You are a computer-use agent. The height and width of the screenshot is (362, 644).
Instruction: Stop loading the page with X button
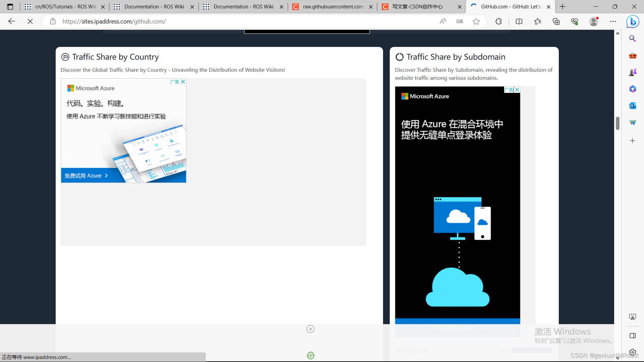pos(30,21)
